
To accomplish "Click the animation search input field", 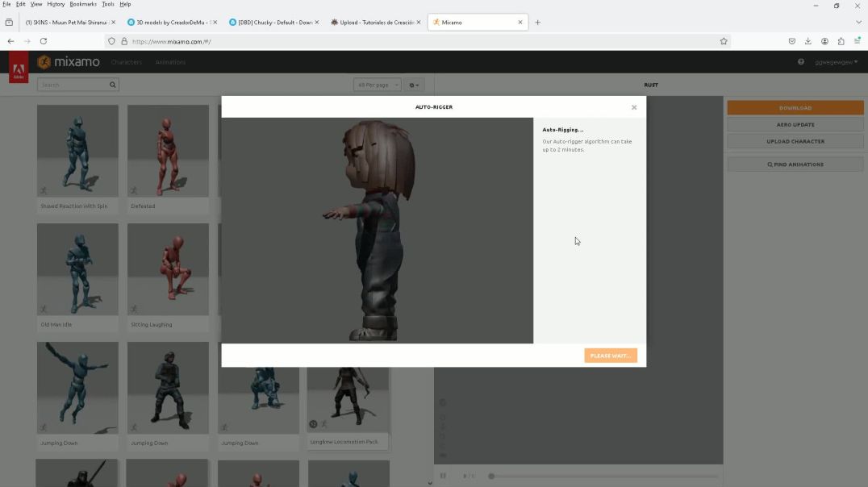I will point(73,85).
